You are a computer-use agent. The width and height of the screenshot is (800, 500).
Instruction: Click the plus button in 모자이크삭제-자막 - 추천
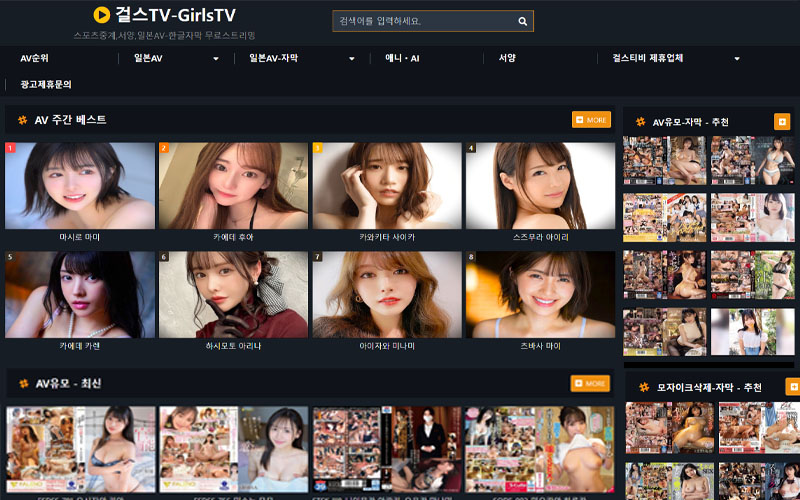[x=793, y=387]
